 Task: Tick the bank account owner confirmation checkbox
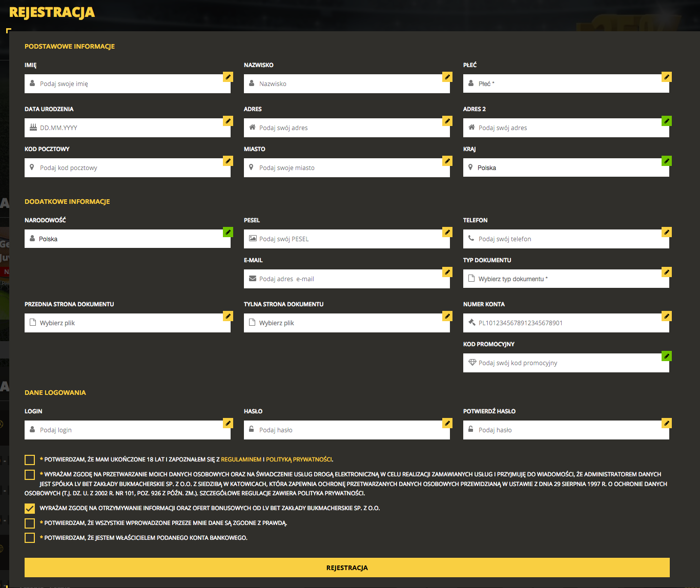pos(30,538)
